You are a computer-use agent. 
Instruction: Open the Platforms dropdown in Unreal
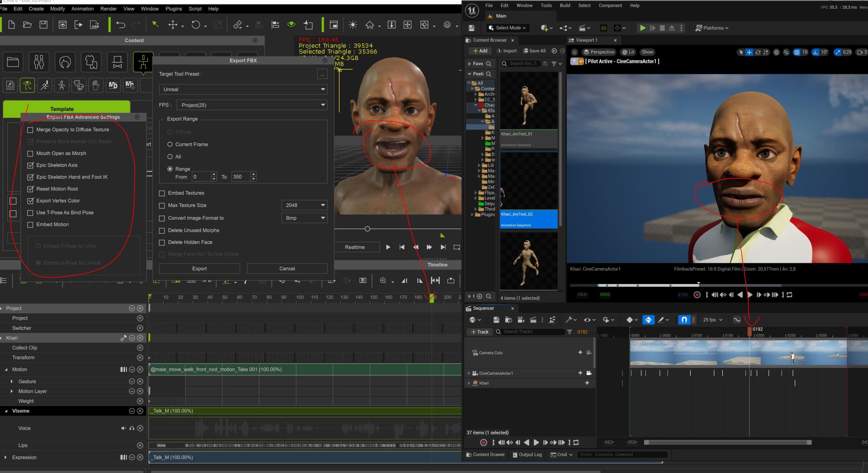712,28
